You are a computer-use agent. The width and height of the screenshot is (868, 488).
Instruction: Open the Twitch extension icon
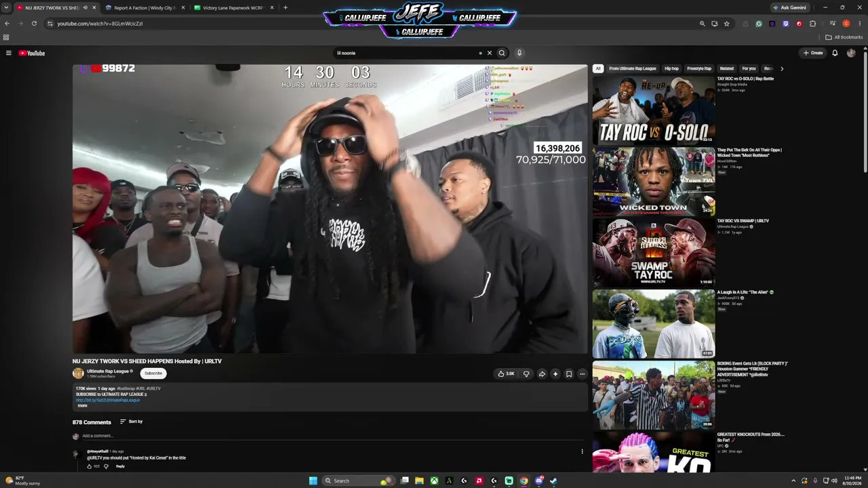pos(786,24)
